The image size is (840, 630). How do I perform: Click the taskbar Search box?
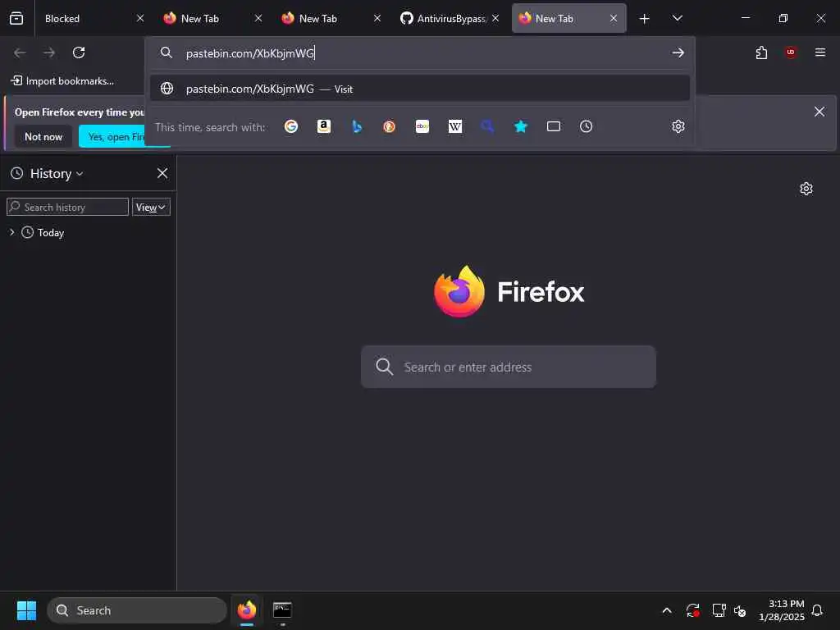pos(137,610)
